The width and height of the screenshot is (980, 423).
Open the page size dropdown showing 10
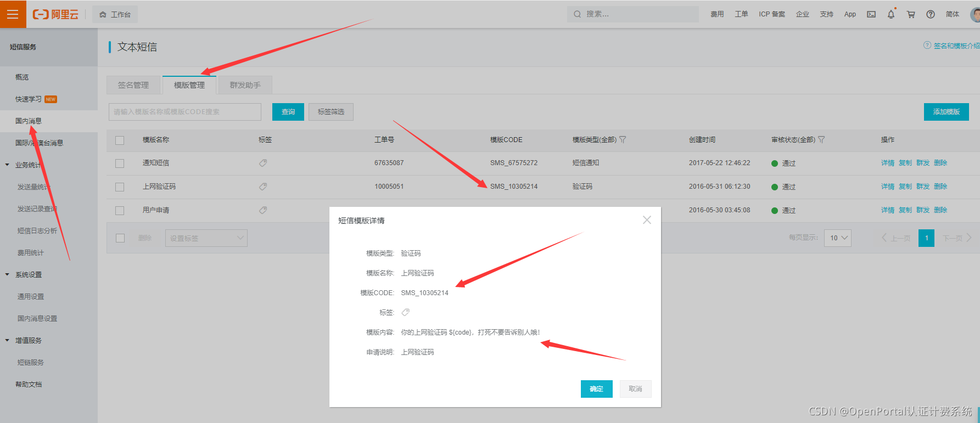pyautogui.click(x=838, y=238)
